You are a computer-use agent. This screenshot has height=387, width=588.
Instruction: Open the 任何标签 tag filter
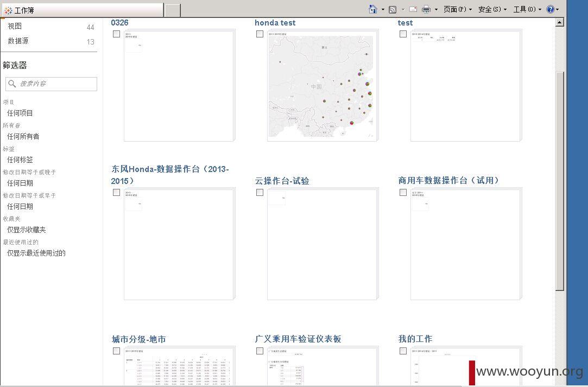tap(20, 160)
